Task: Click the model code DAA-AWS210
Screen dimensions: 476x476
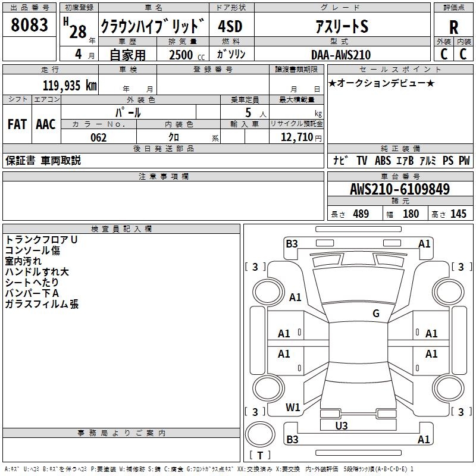Action: (x=341, y=55)
